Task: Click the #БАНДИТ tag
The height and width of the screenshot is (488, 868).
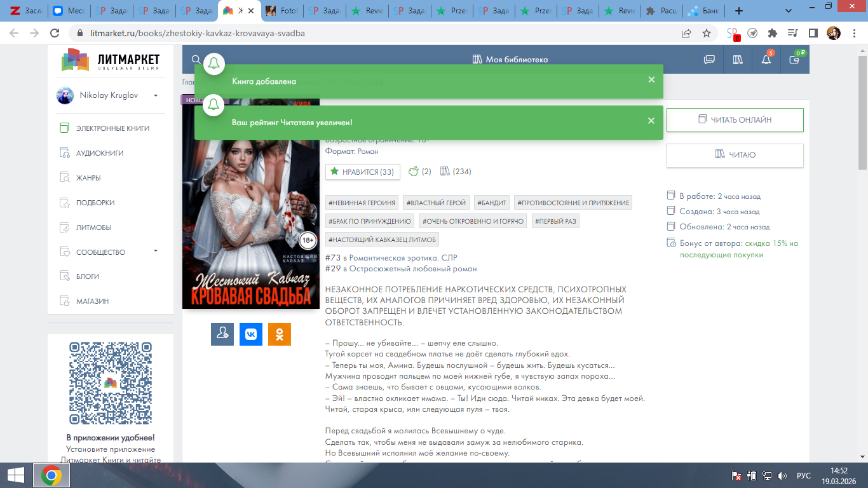Action: pos(492,203)
